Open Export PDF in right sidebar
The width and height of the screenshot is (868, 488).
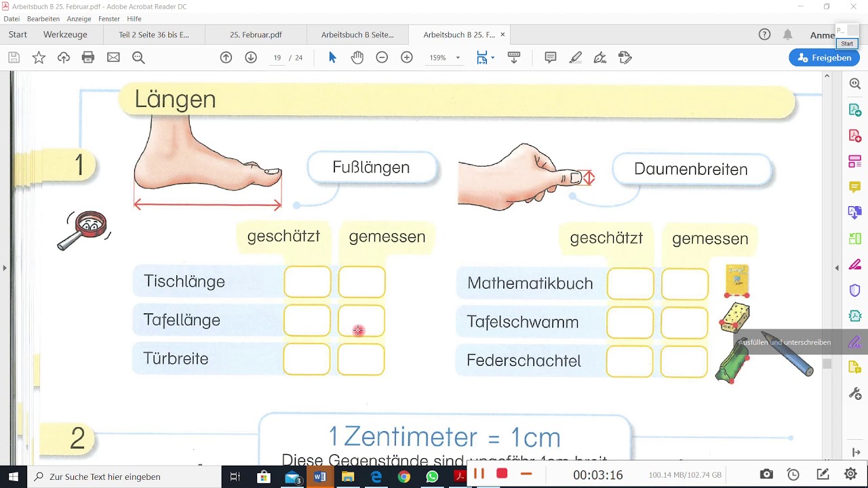[855, 110]
